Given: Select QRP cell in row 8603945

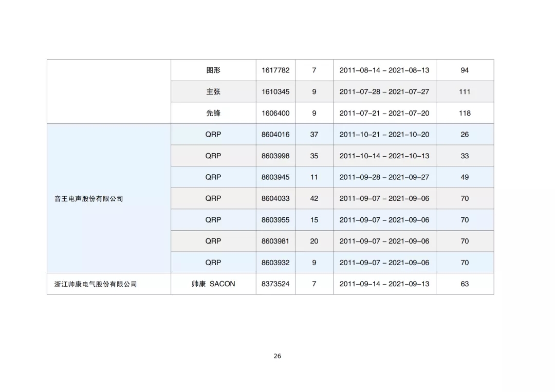Looking at the screenshot, I should pyautogui.click(x=213, y=177).
